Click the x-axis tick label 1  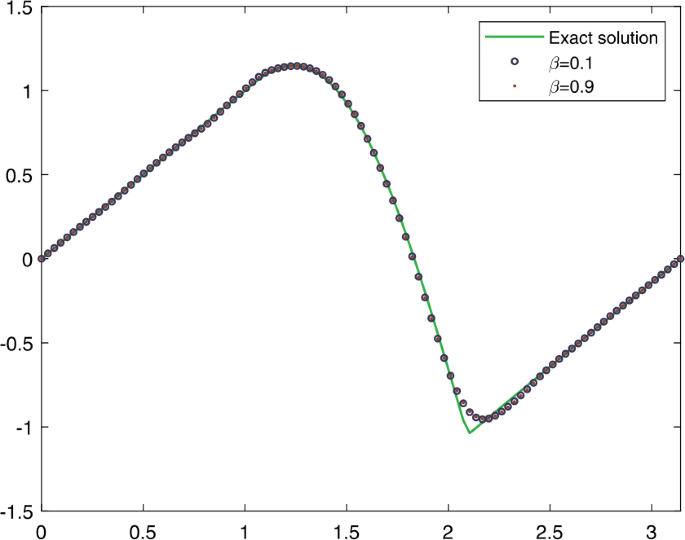pos(244,531)
